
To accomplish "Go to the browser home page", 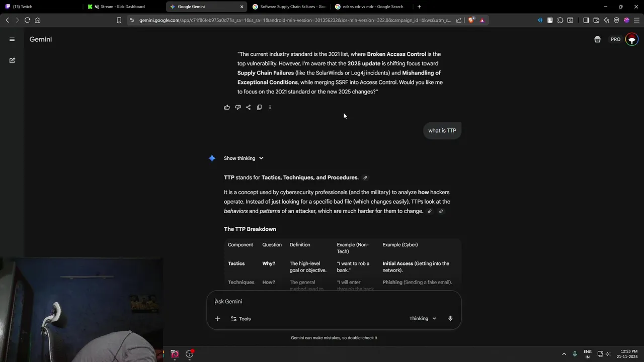I will [x=37, y=20].
